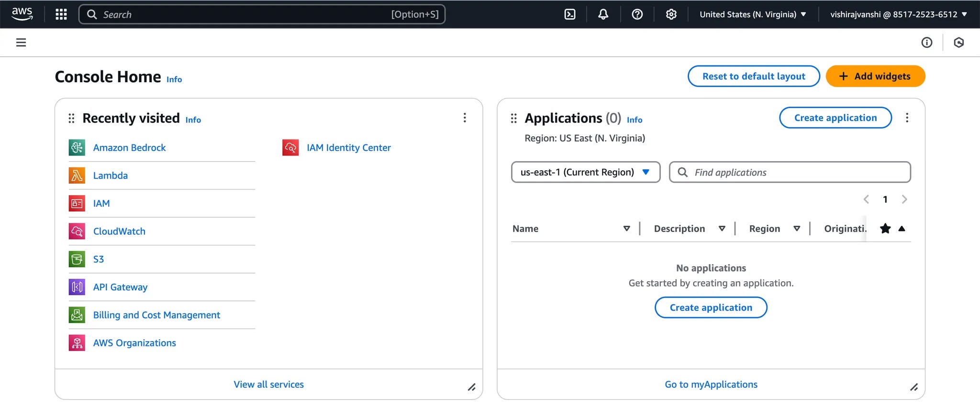
Task: Open the hexagon icon panel at top right
Action: [x=959, y=43]
